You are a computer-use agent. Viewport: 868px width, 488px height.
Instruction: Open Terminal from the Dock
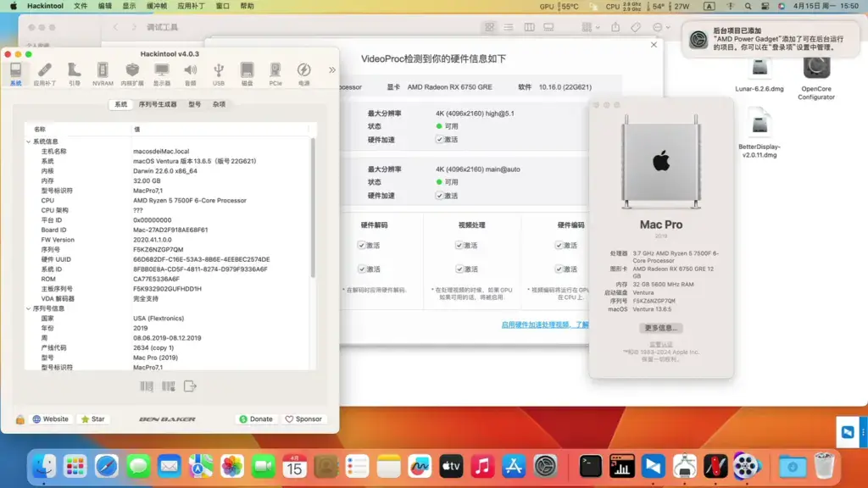tap(590, 467)
